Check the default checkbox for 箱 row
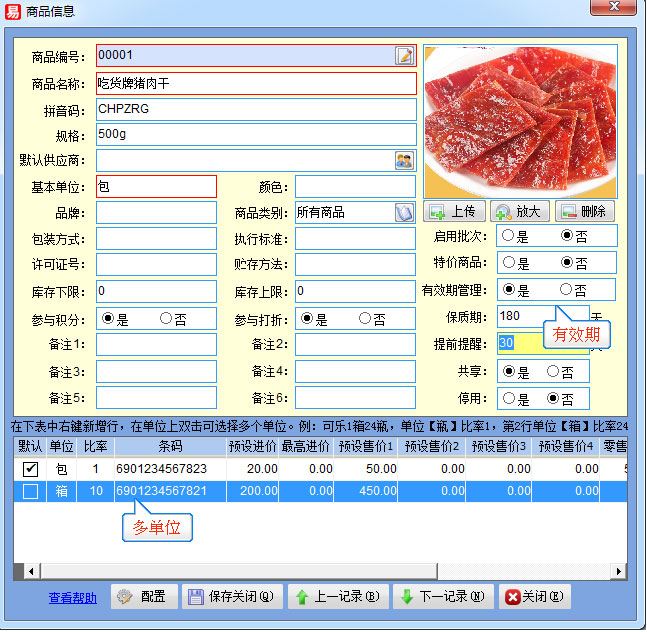This screenshot has height=632, width=647. click(x=31, y=491)
